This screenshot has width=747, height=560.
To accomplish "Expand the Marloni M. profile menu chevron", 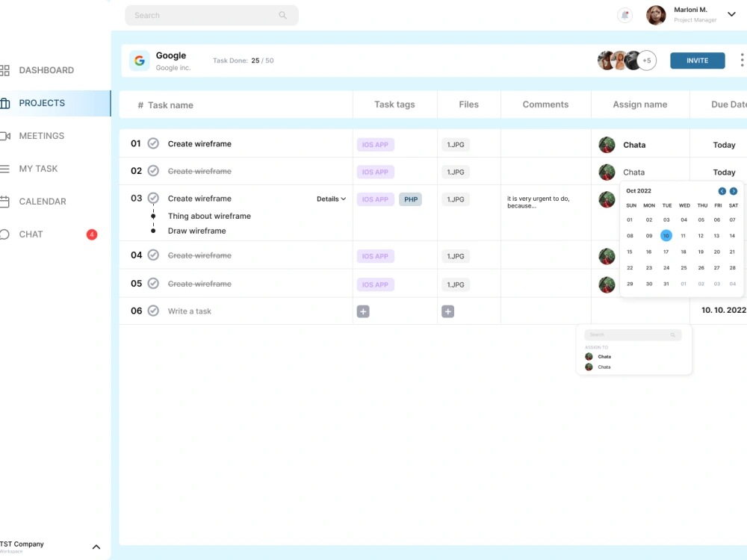I will coord(732,14).
